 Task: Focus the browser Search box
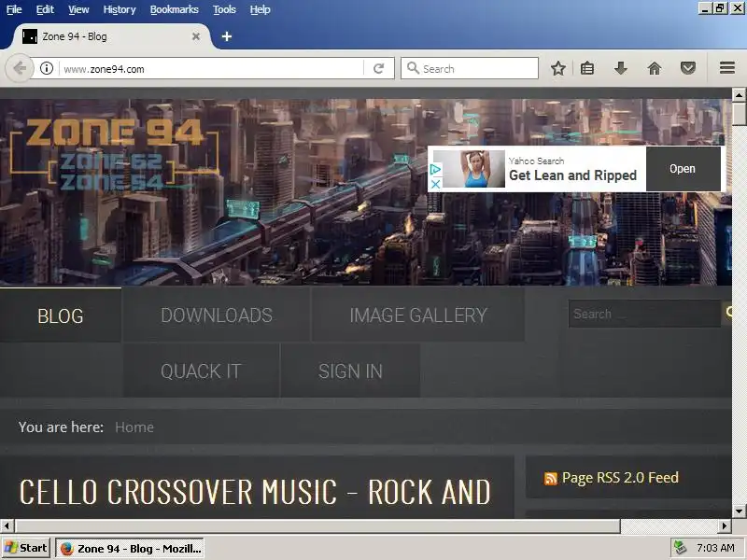click(470, 68)
